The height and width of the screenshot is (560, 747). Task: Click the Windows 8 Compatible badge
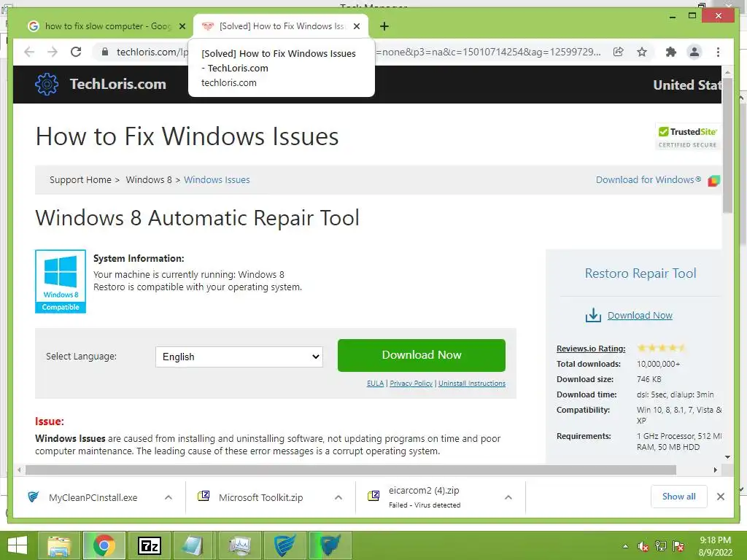pos(61,281)
